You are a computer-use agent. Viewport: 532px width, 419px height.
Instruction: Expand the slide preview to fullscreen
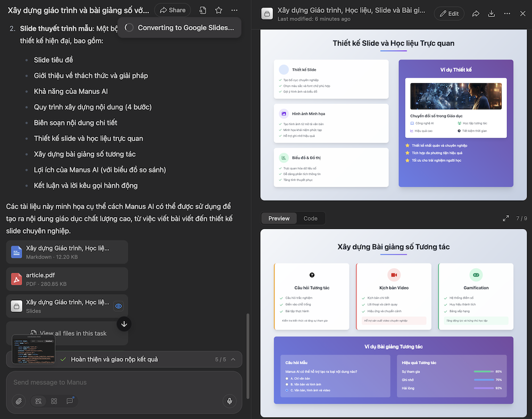point(506,218)
